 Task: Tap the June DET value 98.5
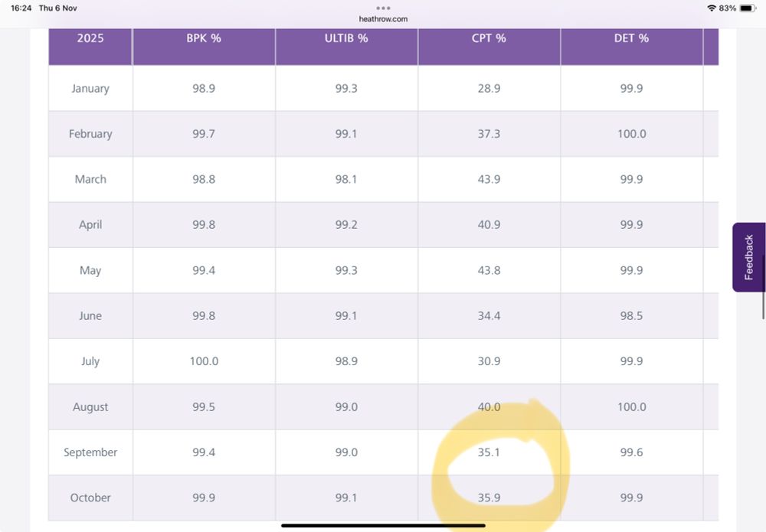[631, 315]
